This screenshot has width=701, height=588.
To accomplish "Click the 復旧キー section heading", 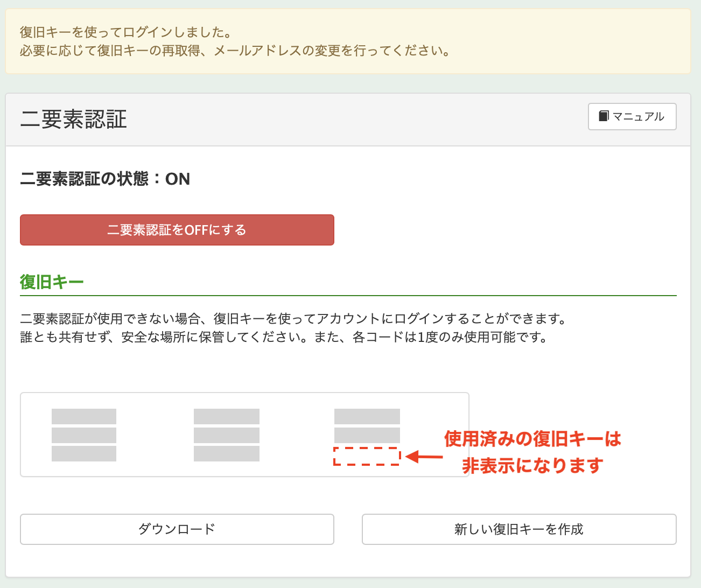I will [x=51, y=281].
